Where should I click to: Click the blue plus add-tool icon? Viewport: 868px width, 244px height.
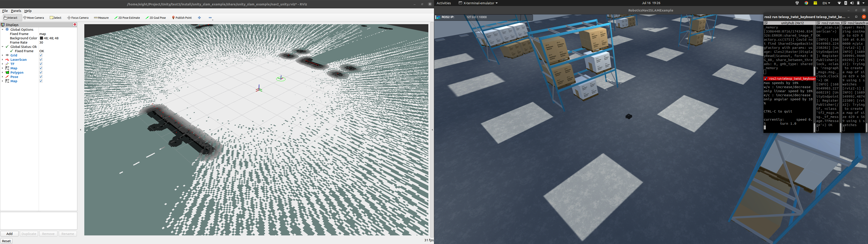(199, 18)
